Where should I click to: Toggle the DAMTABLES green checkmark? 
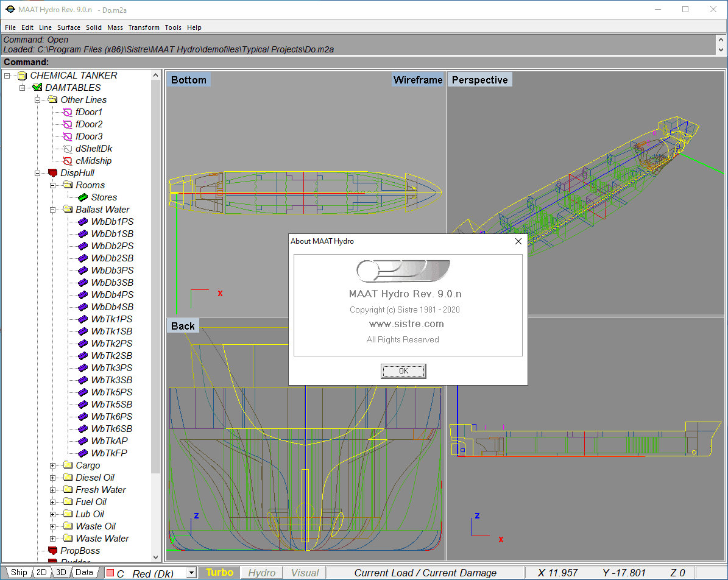tap(37, 88)
